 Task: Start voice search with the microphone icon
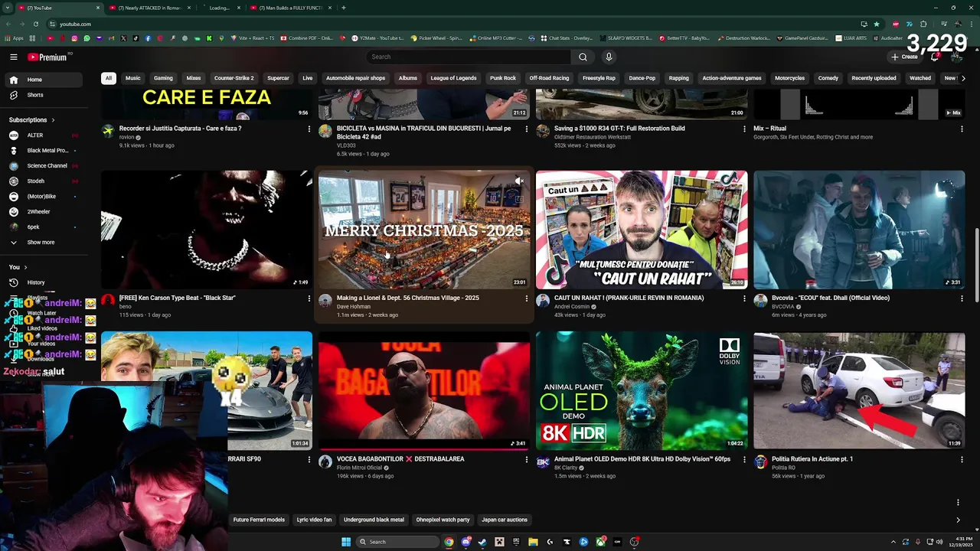click(x=609, y=57)
